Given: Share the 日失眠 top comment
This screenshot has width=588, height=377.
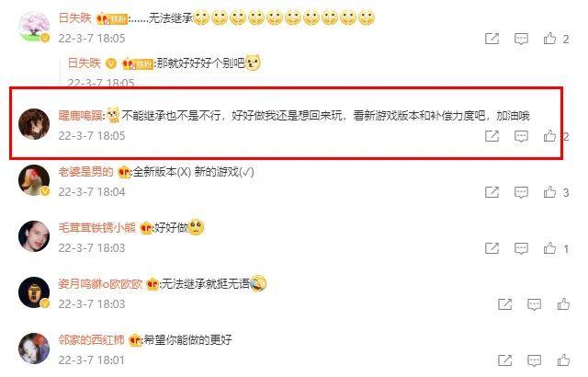Looking at the screenshot, I should (492, 39).
